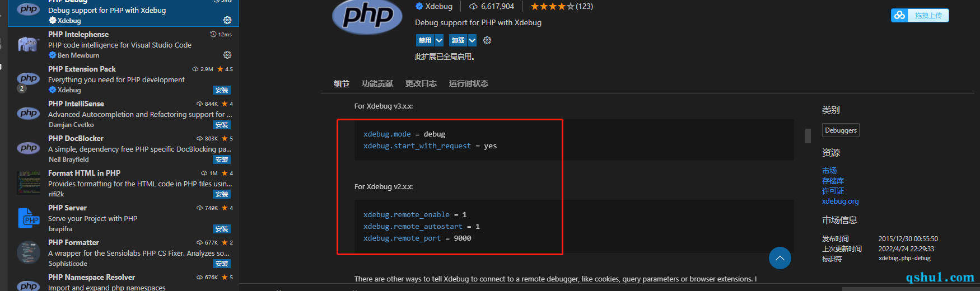The width and height of the screenshot is (980, 291).
Task: Select the Format HTML in PHP thumbnail
Action: click(x=29, y=183)
